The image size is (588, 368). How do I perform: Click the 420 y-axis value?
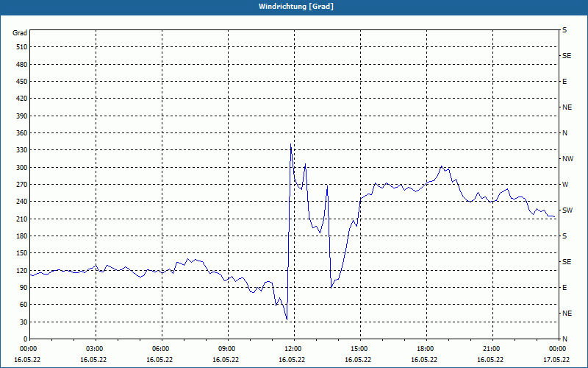pyautogui.click(x=22, y=99)
